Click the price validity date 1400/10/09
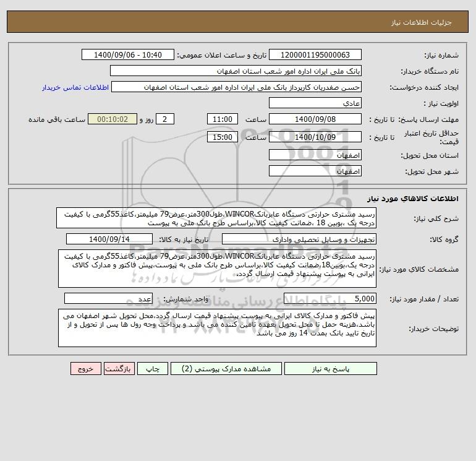Viewport: 476px width, 461px height. point(315,137)
